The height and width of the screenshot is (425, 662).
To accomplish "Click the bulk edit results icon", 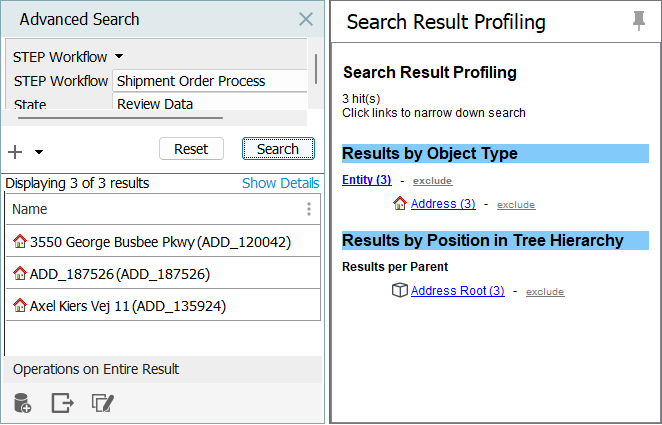I will pyautogui.click(x=103, y=403).
